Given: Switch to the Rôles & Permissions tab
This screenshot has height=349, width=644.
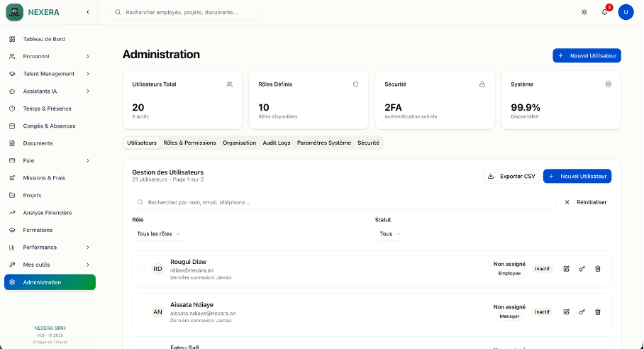Looking at the screenshot, I should pyautogui.click(x=189, y=143).
